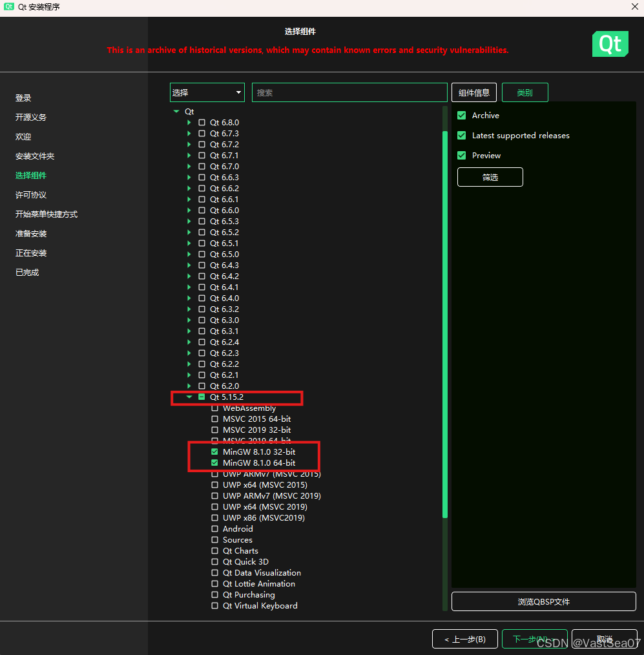
Task: Select UWP x86 (MSVC2019) row label
Action: click(x=264, y=518)
